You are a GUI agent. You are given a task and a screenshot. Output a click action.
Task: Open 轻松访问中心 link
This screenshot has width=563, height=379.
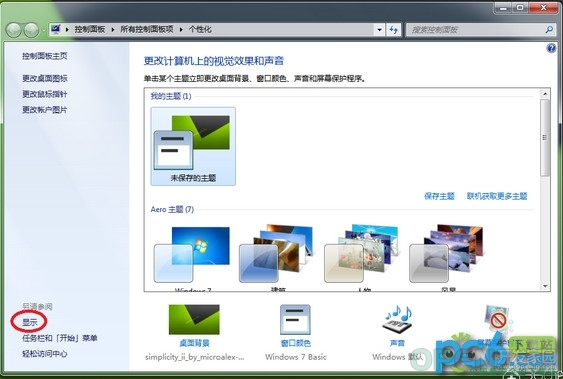(x=45, y=354)
